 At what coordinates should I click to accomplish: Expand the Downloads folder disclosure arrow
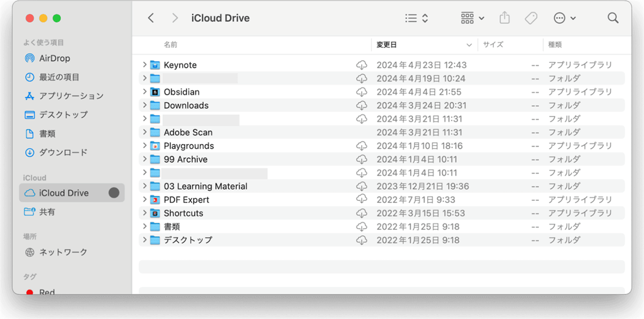coord(144,105)
